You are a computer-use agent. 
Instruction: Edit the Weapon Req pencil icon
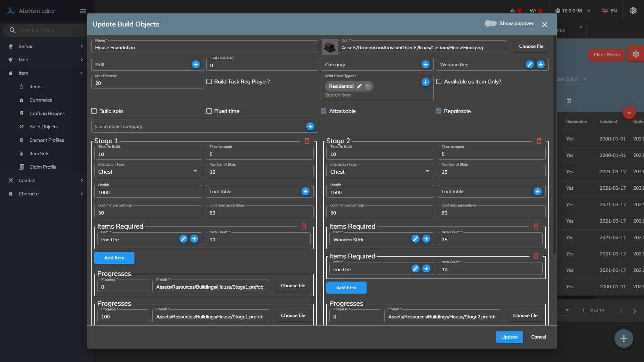[x=530, y=64]
